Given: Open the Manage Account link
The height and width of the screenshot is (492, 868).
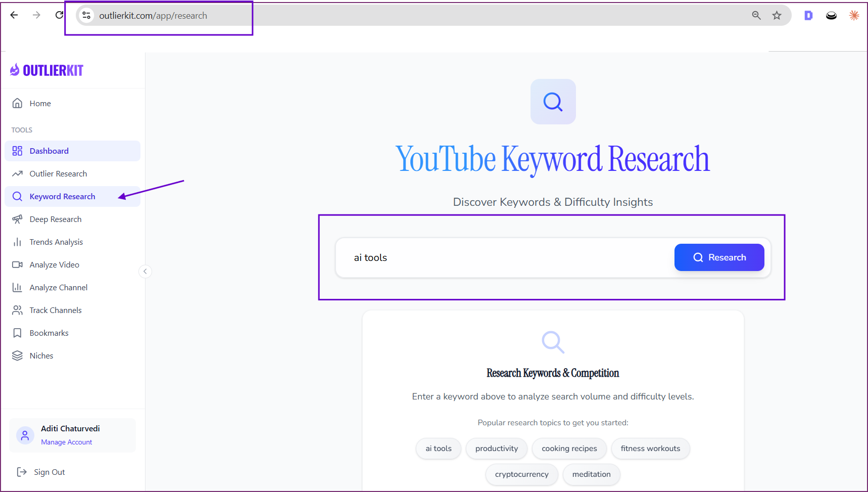Looking at the screenshot, I should click(66, 442).
